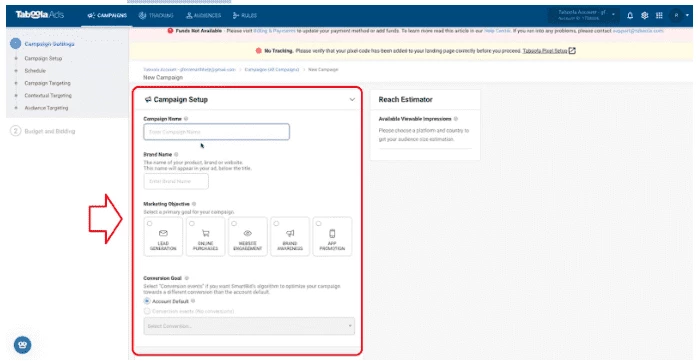Switch to the Tracking tab
This screenshot has height=362, width=698.
point(156,16)
